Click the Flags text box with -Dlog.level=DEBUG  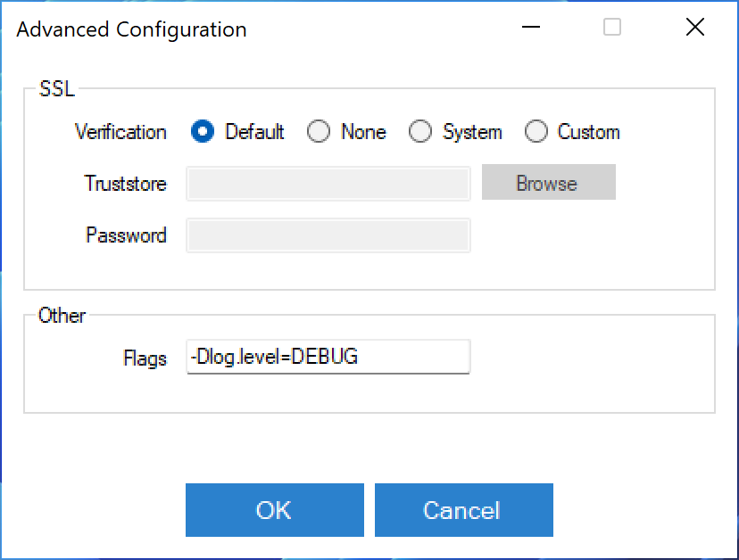point(328,357)
